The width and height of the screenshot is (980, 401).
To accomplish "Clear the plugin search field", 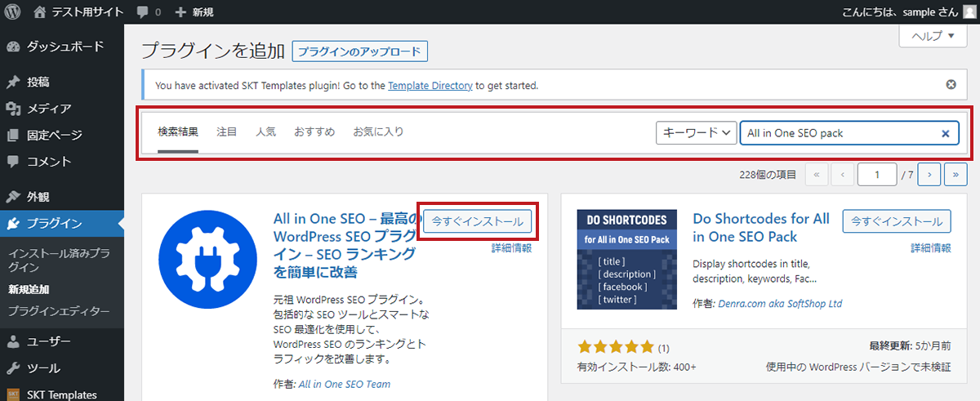I will (x=945, y=133).
